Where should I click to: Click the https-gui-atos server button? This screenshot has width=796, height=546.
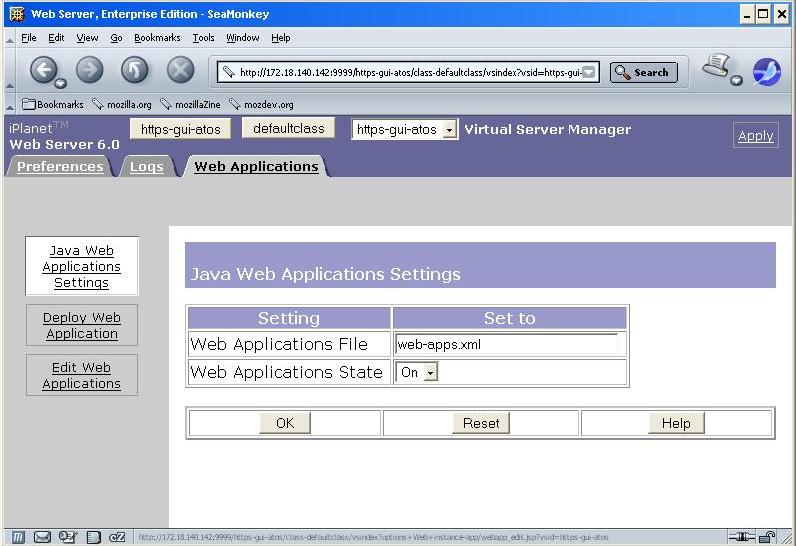(180, 129)
